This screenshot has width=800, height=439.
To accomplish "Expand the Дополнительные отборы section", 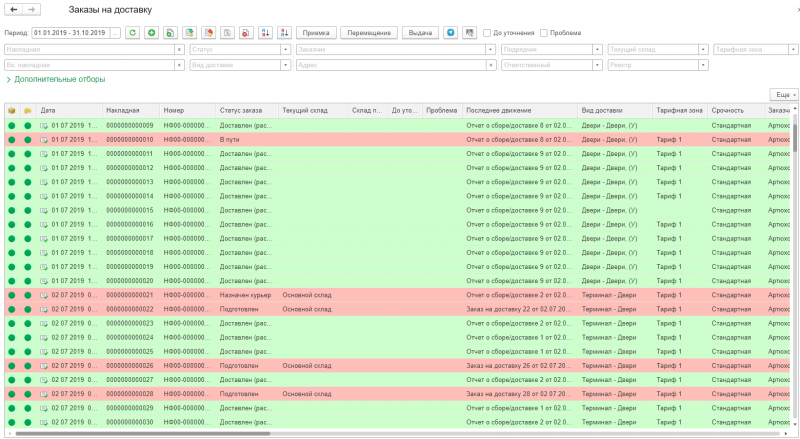I will [58, 79].
